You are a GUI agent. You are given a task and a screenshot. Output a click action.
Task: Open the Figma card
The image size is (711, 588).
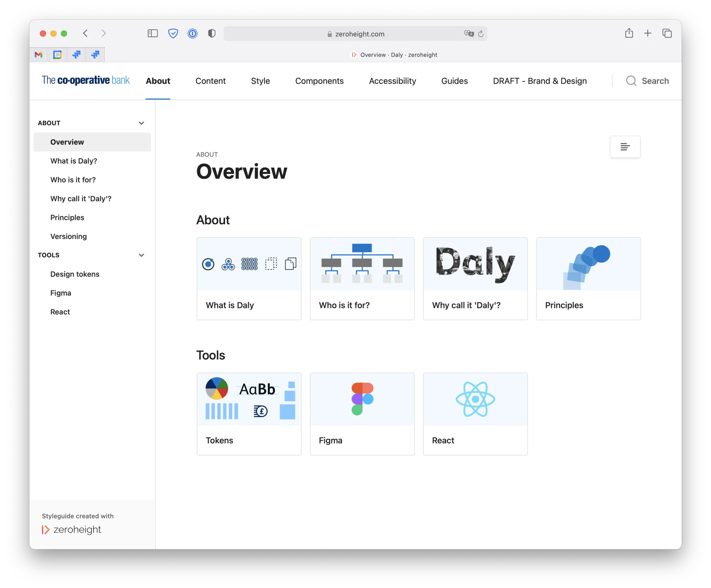362,414
